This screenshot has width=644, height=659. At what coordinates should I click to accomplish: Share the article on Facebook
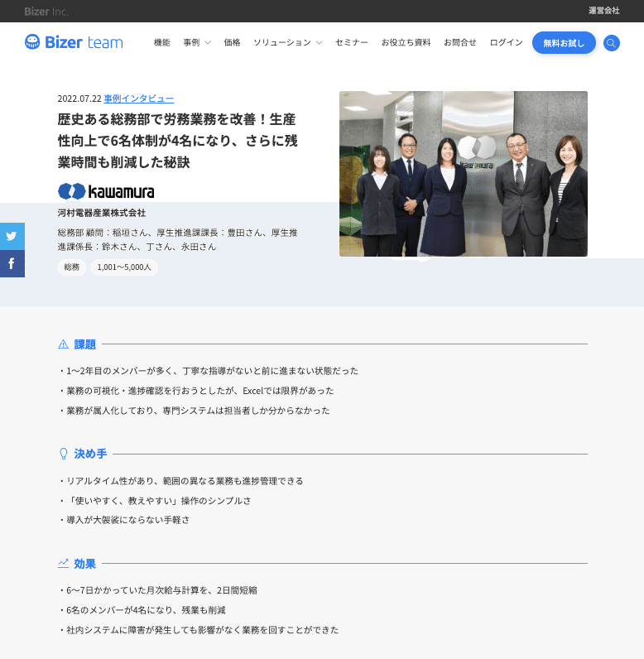(x=12, y=263)
